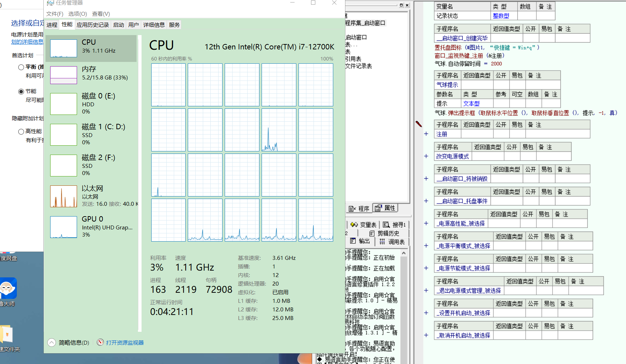Select the 平衡 power plan radio button
Image resolution: width=626 pixels, height=364 pixels.
(x=21, y=67)
